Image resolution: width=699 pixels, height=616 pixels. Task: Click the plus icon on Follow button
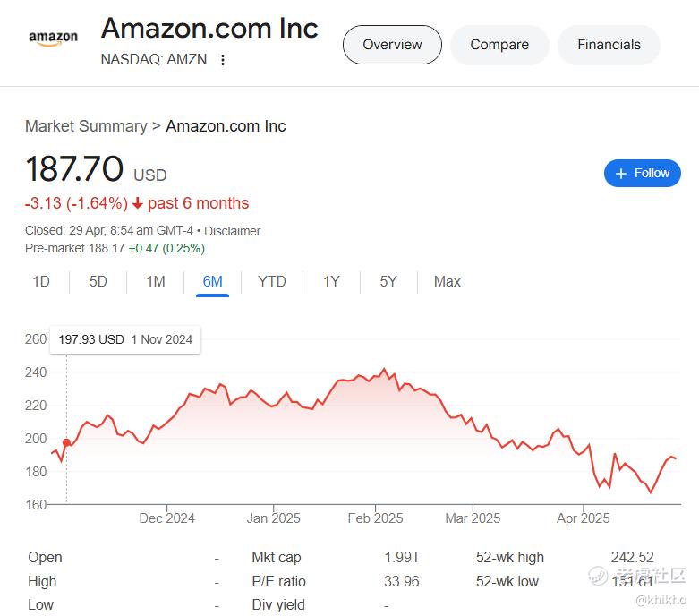(621, 173)
